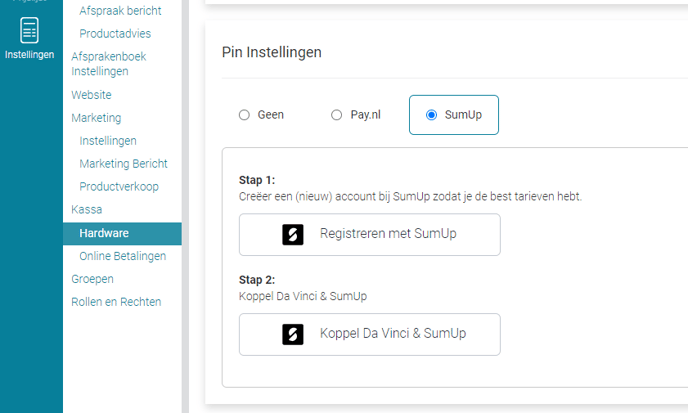Select Hardware in the sidebar

pos(104,233)
